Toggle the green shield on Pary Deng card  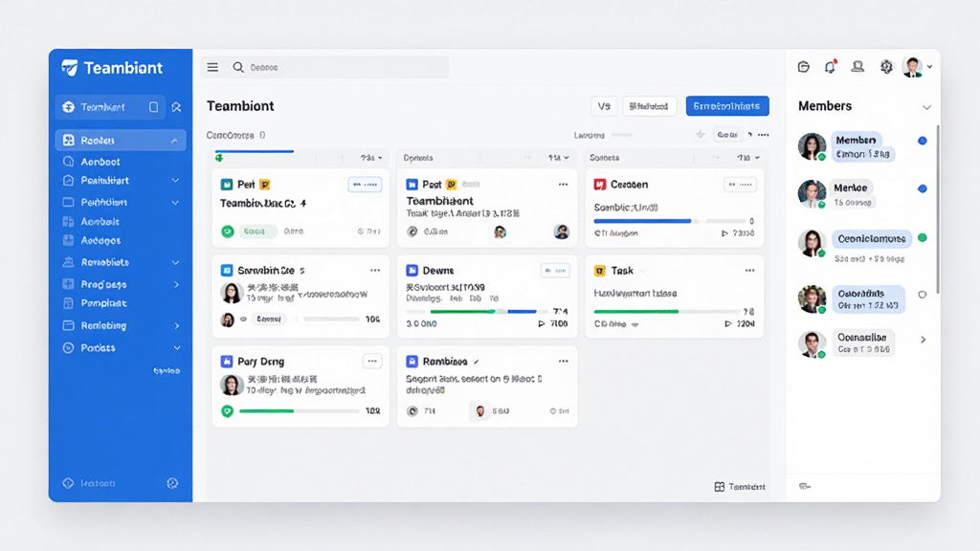(228, 411)
